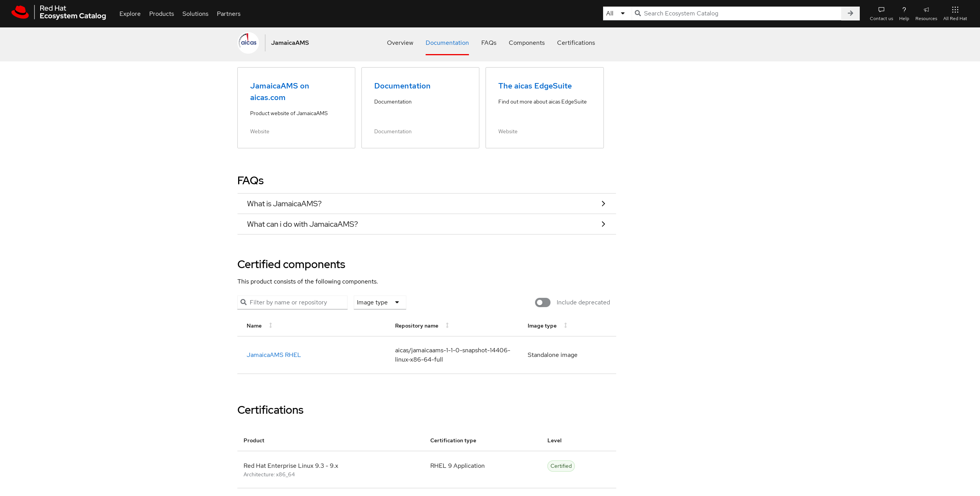The height and width of the screenshot is (496, 980).
Task: Open the Solutions menu
Action: click(195, 14)
